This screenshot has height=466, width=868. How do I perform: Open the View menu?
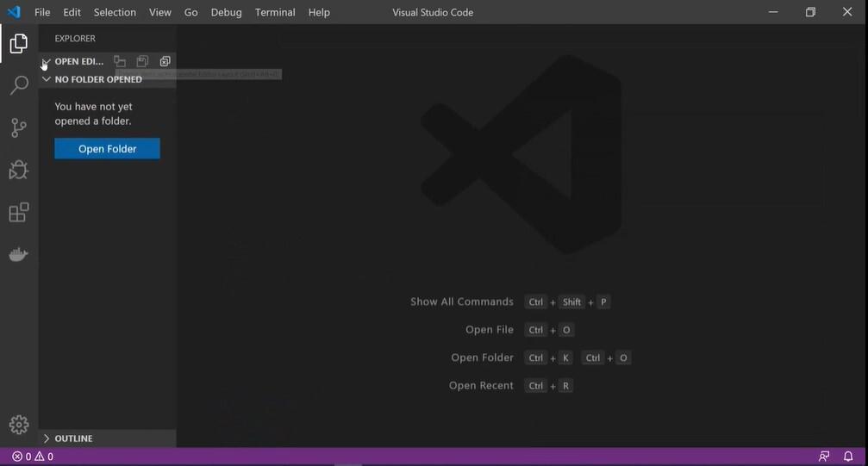click(160, 12)
